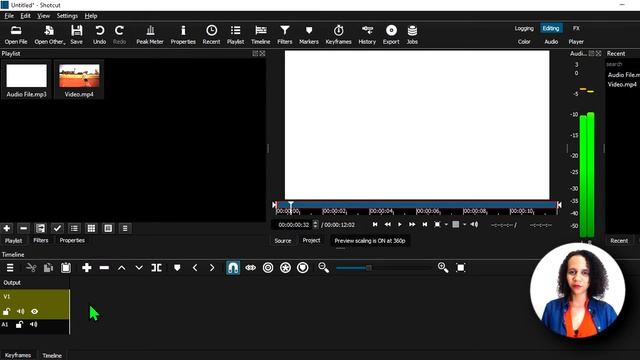Toggle Ripple mode on timeline
This screenshot has height=360, width=640.
(x=268, y=268)
